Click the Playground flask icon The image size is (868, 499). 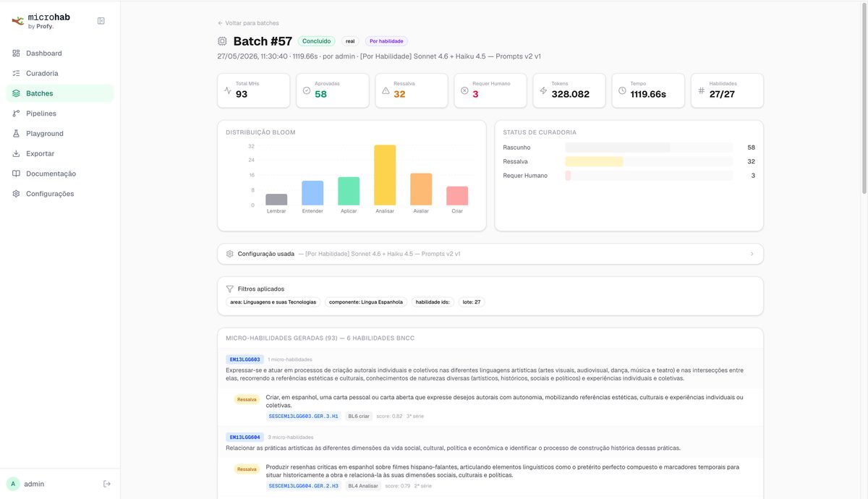pyautogui.click(x=16, y=134)
